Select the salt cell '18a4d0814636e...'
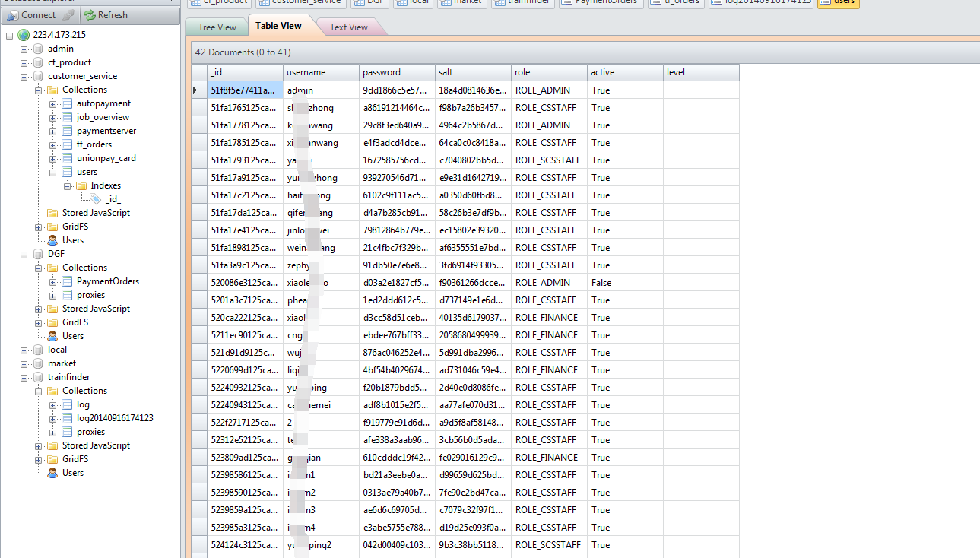 click(474, 90)
